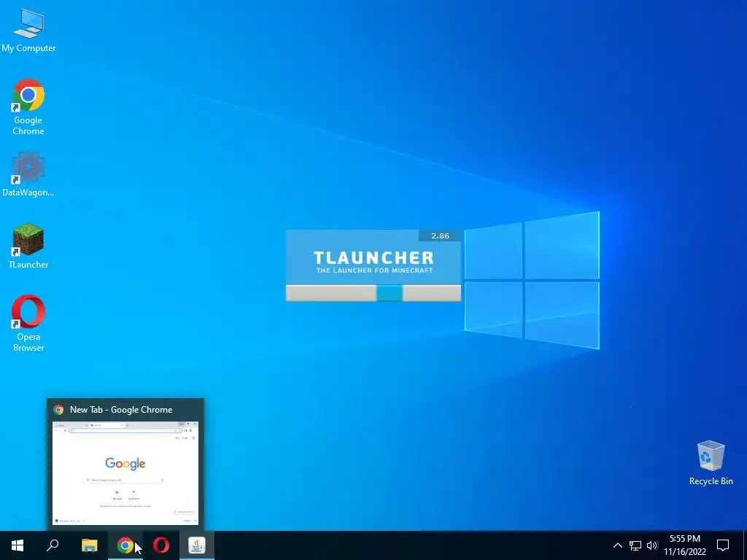Open Opera Browser desktop shortcut
747x560 pixels.
coord(28,323)
